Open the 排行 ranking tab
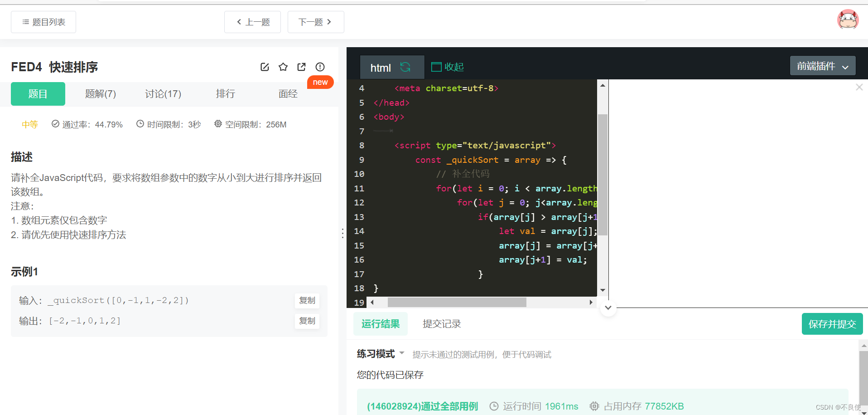Image resolution: width=868 pixels, height=415 pixels. point(226,94)
